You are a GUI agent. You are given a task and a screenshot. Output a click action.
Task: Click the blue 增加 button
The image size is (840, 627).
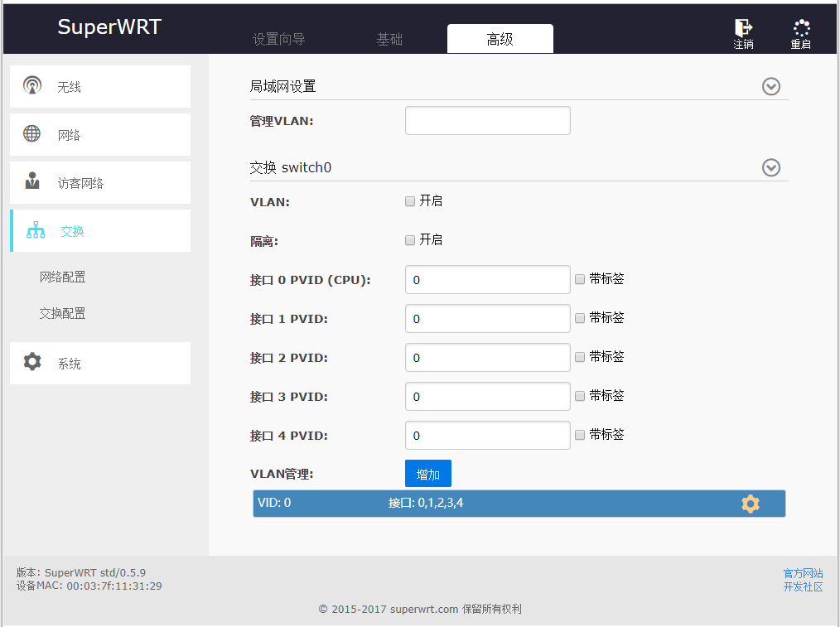(428, 473)
